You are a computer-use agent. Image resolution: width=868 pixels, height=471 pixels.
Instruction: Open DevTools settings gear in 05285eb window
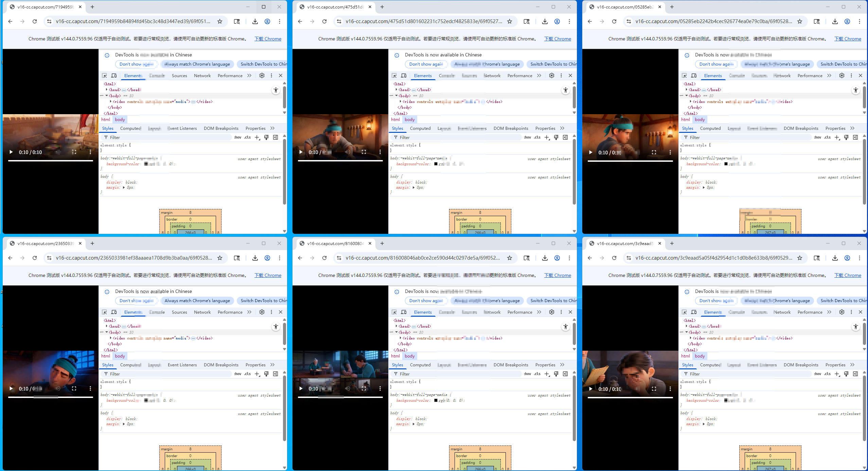[x=842, y=75]
